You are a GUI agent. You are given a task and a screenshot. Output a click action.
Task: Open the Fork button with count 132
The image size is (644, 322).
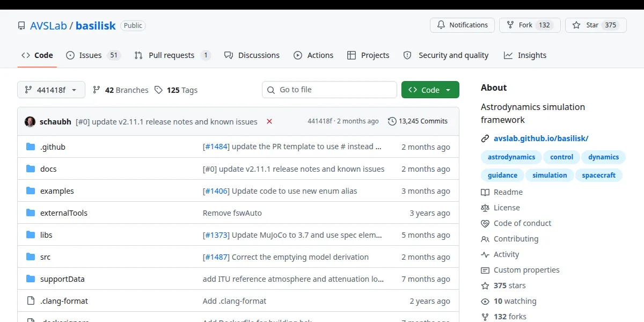[x=530, y=25]
